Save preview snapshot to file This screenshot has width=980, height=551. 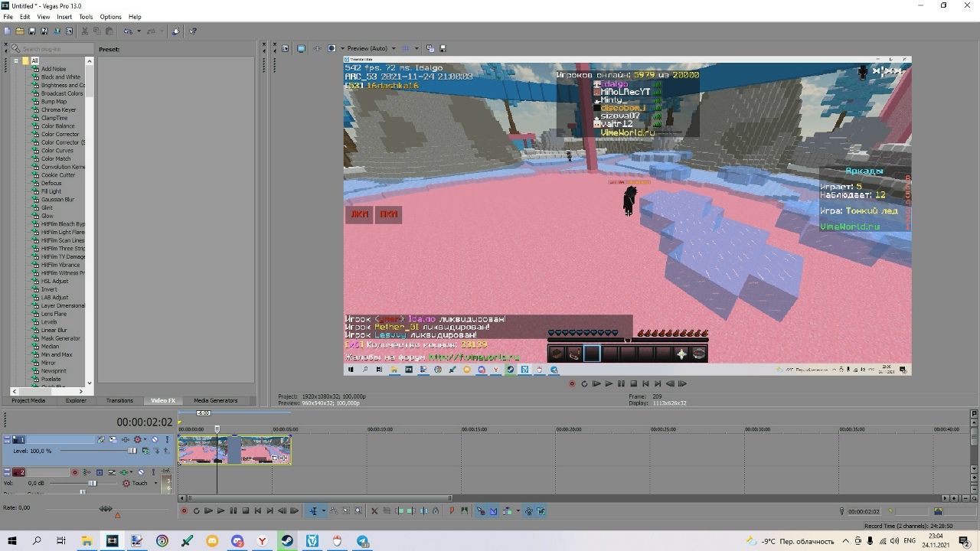tap(443, 48)
